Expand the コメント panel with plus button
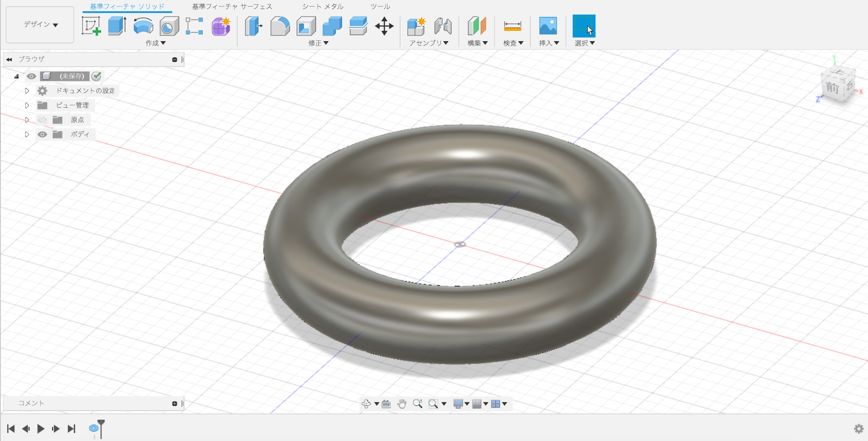This screenshot has height=441, width=868. [175, 404]
